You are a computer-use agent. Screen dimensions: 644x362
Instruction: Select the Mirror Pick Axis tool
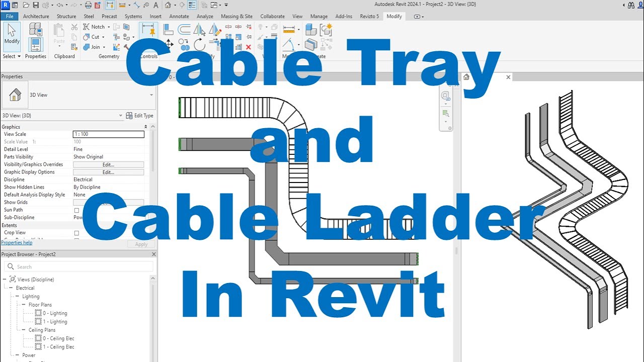pyautogui.click(x=200, y=29)
